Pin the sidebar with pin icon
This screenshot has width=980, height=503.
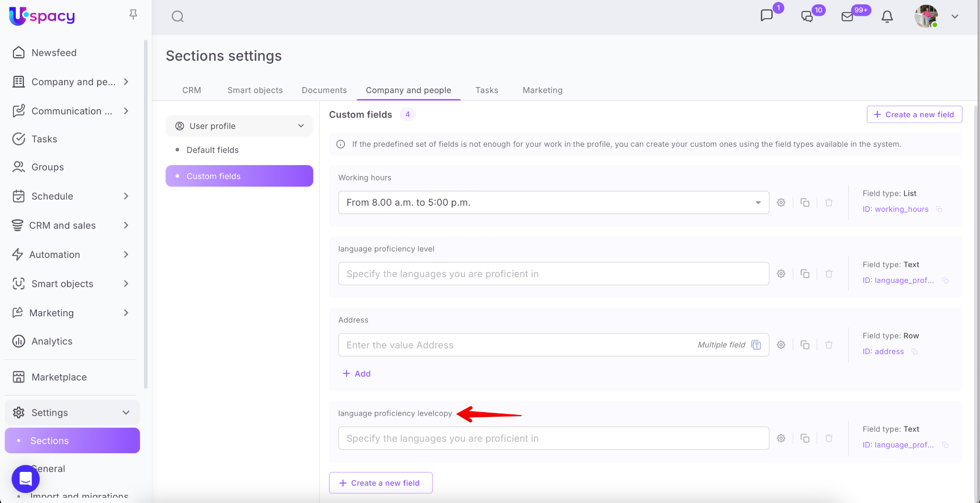133,15
